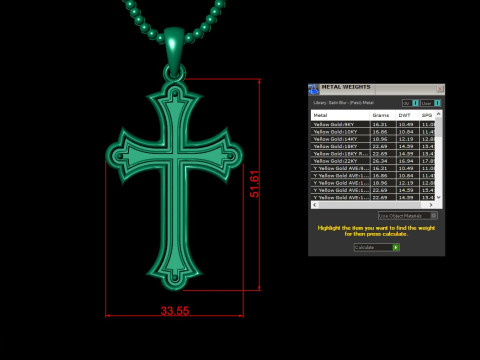
Task: Click the vertical scrollbar thumb in metal list
Action: pos(439,127)
